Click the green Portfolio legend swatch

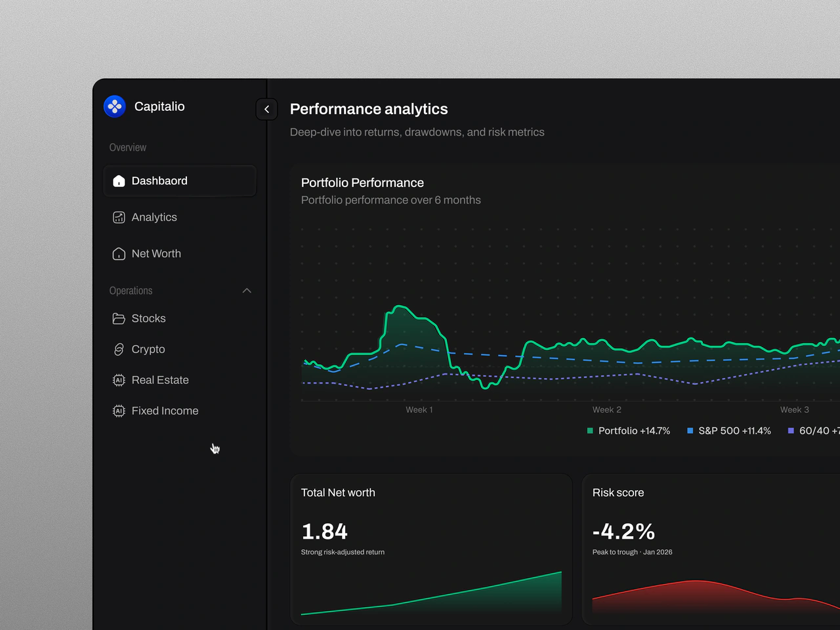pos(590,430)
